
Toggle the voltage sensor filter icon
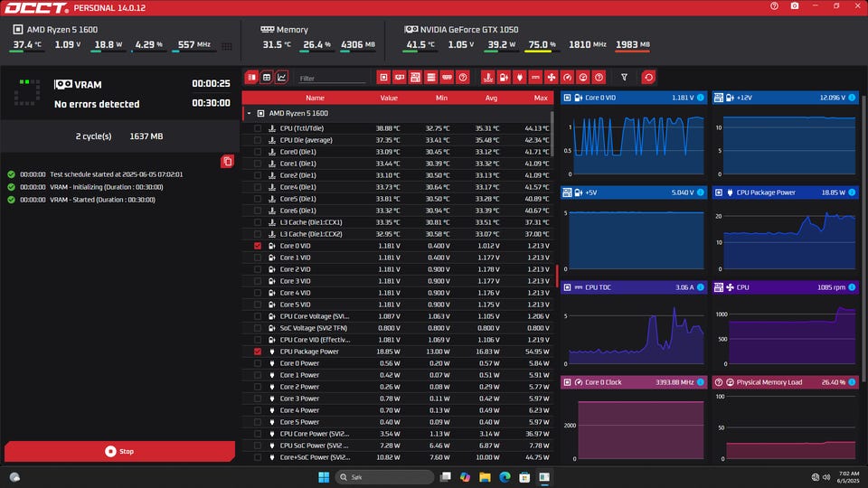[504, 78]
